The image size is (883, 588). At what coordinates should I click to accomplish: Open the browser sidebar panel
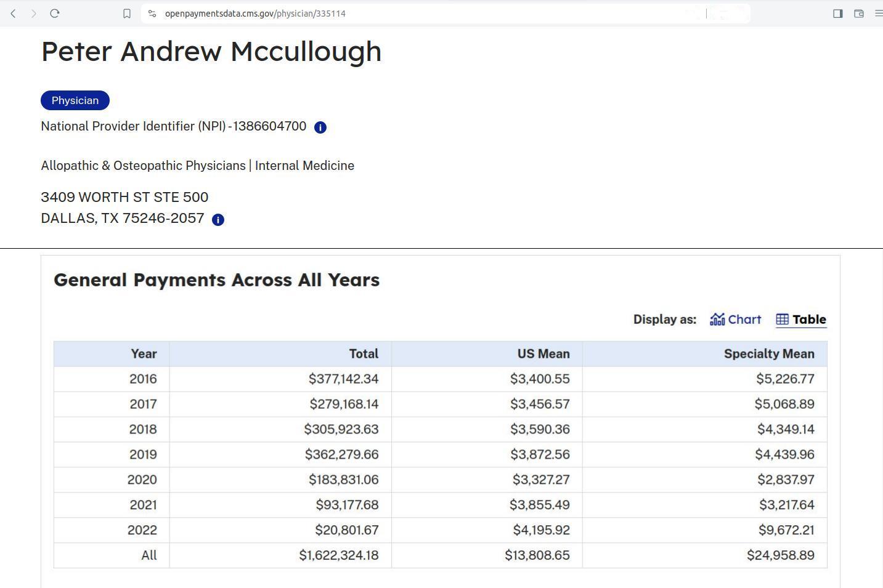point(837,14)
